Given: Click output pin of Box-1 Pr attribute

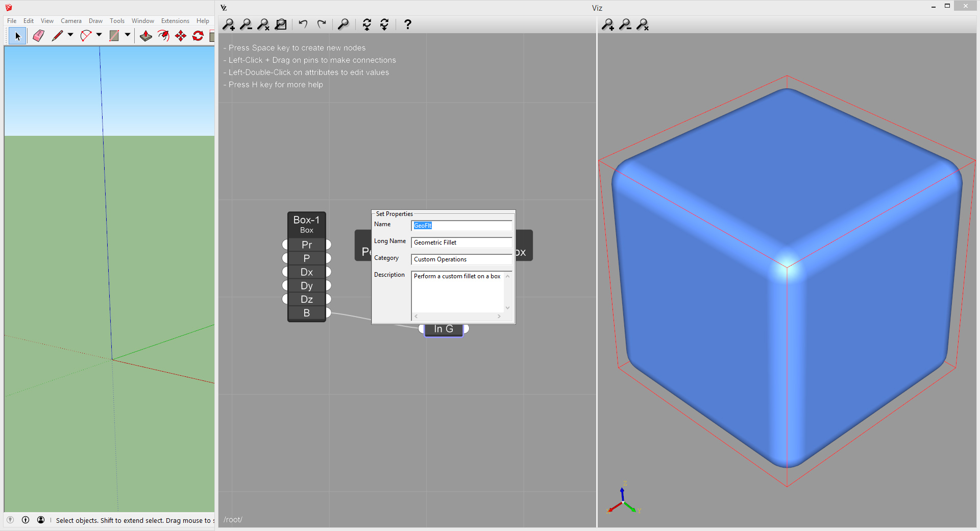Looking at the screenshot, I should coord(328,245).
